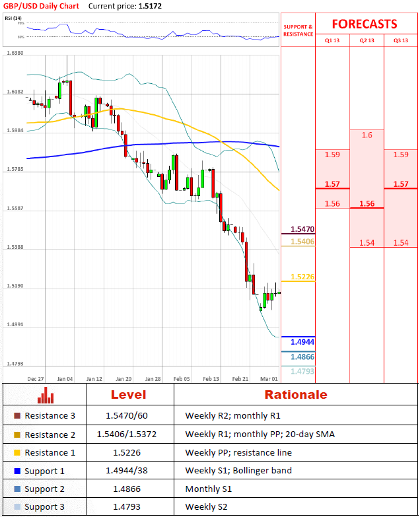Screen dimensions: 420x517
Task: Click the Resistance 3 dark red color square
Action: point(17,415)
